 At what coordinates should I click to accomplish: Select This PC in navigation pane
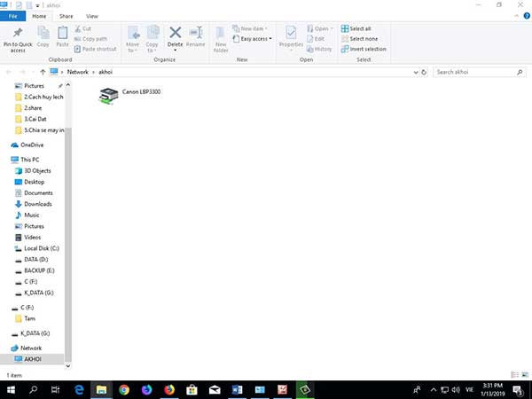tap(30, 160)
